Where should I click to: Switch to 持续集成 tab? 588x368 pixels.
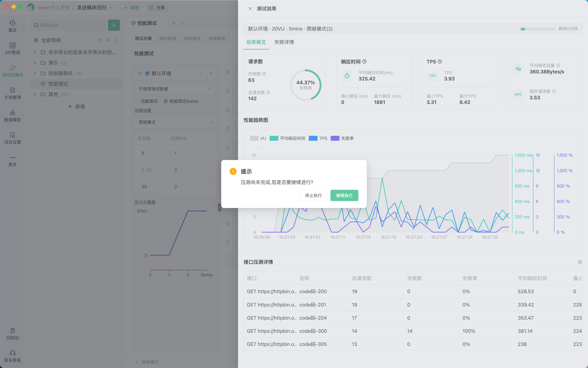(x=216, y=38)
